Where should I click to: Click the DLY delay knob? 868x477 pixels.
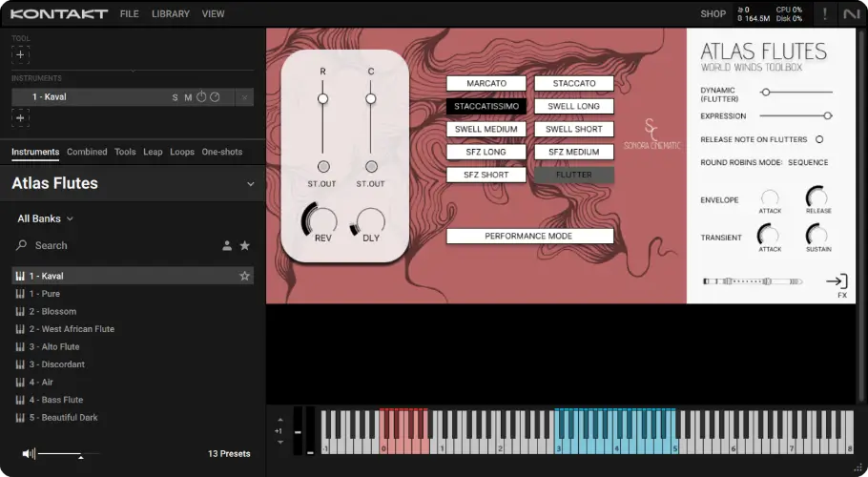(x=369, y=220)
